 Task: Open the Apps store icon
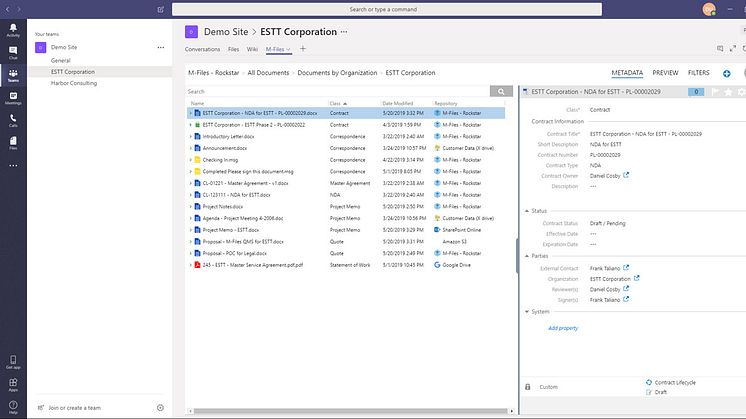[13, 385]
